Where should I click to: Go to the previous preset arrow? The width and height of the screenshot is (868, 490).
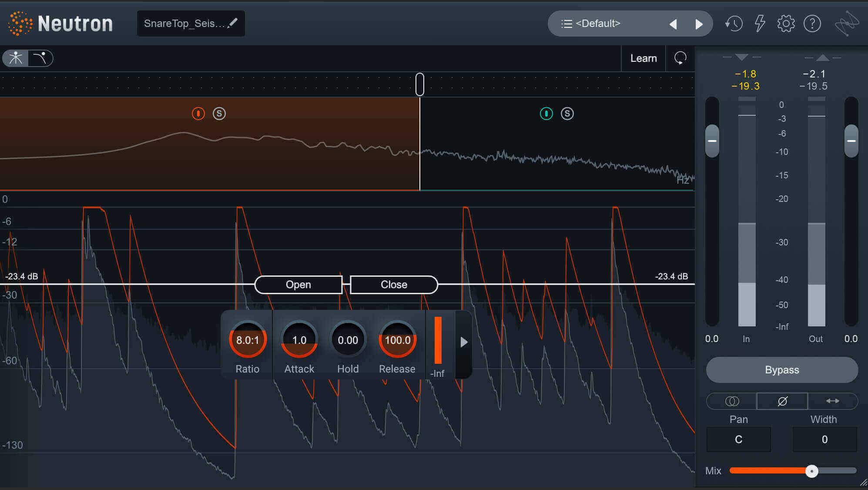673,24
